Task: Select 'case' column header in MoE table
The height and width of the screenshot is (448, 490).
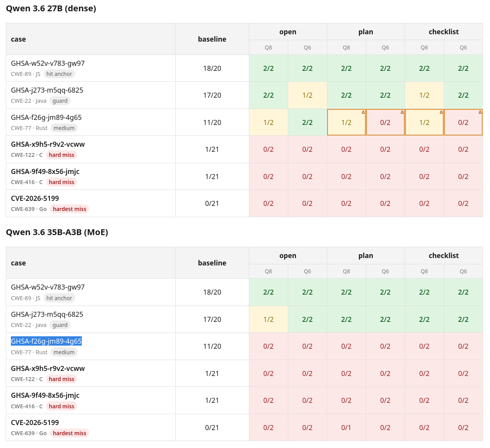Action: [91, 263]
